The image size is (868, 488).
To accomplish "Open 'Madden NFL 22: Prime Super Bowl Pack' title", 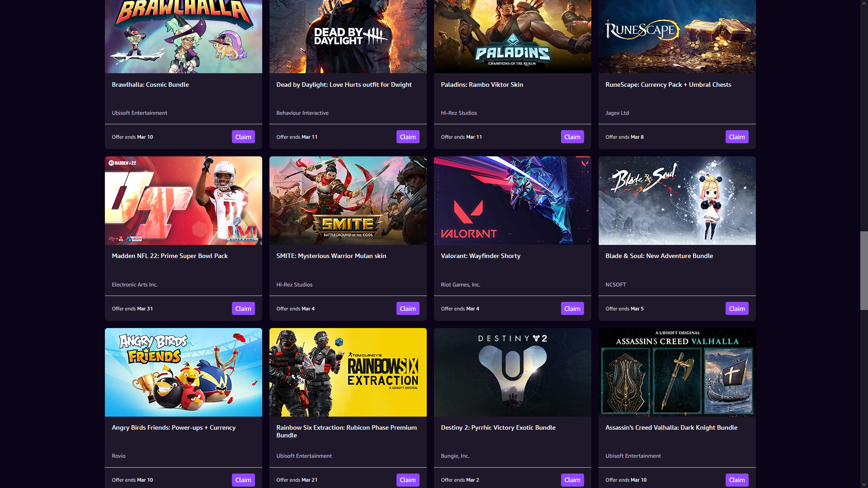I will tap(170, 256).
